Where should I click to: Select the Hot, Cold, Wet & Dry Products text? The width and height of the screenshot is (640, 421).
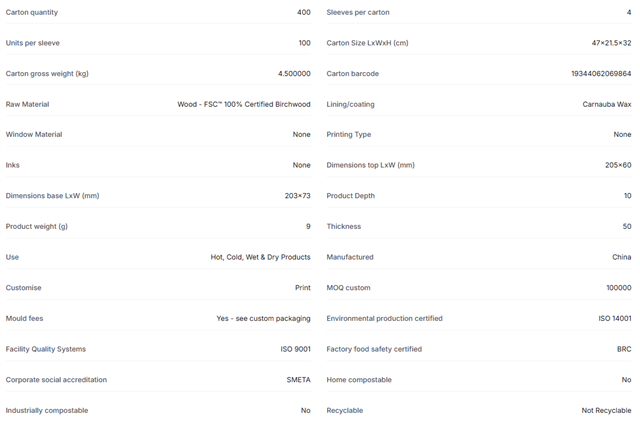260,257
